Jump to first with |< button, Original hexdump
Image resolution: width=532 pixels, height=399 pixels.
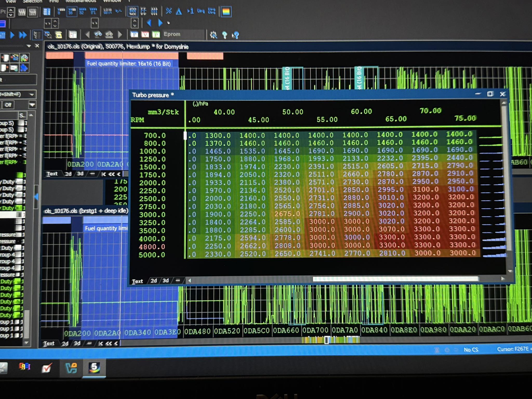[x=103, y=174]
